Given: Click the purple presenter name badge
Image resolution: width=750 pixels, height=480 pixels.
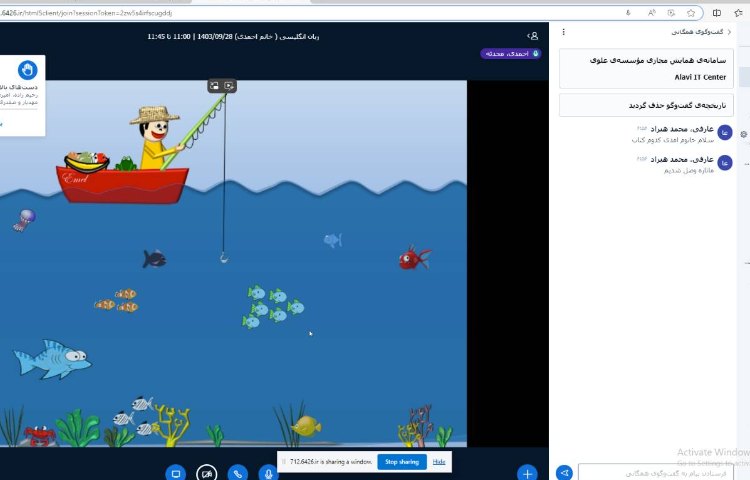Looking at the screenshot, I should (x=510, y=53).
